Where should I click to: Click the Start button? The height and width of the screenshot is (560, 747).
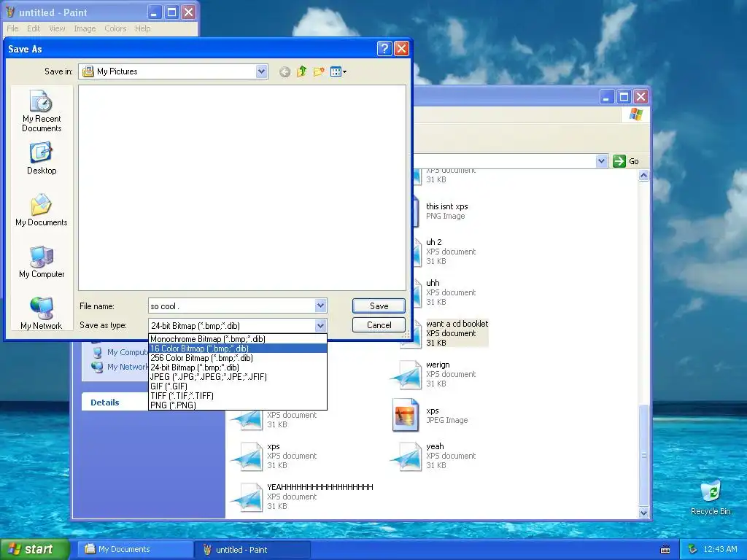[x=34, y=549]
